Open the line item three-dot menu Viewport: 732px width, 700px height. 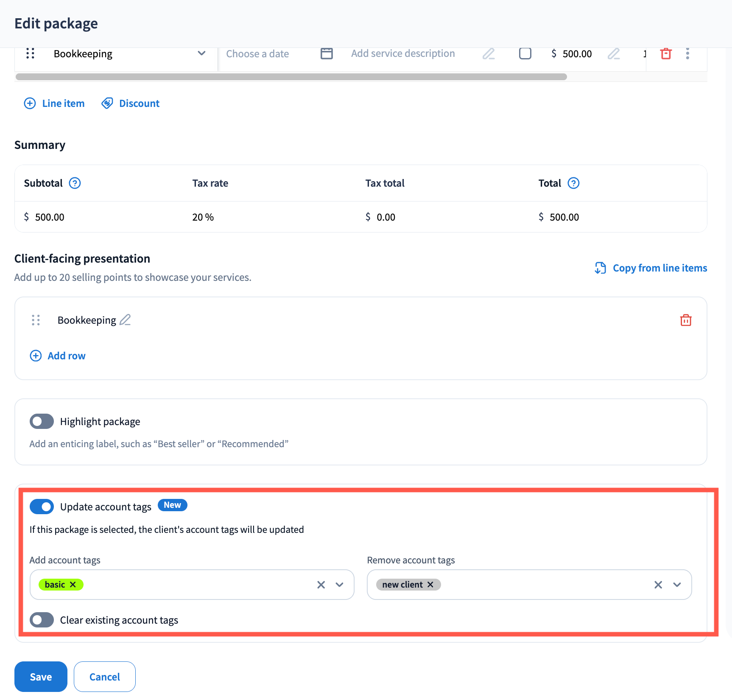(x=687, y=53)
